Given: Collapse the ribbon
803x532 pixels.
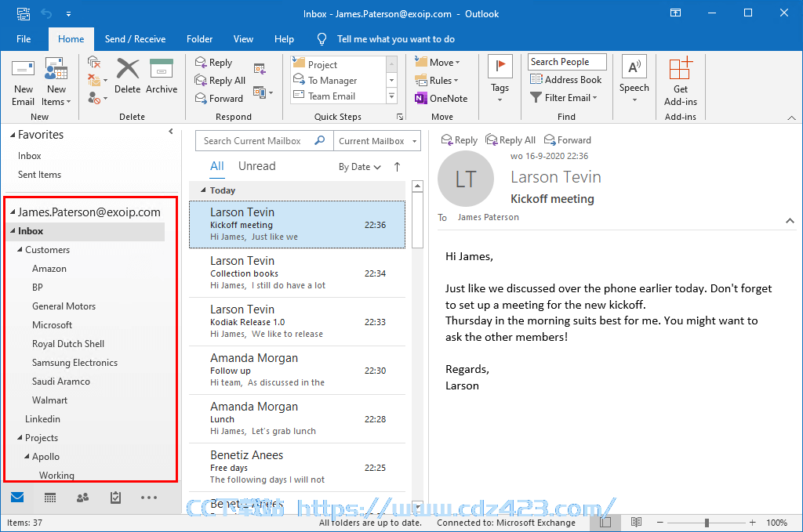Looking at the screenshot, I should click(792, 118).
